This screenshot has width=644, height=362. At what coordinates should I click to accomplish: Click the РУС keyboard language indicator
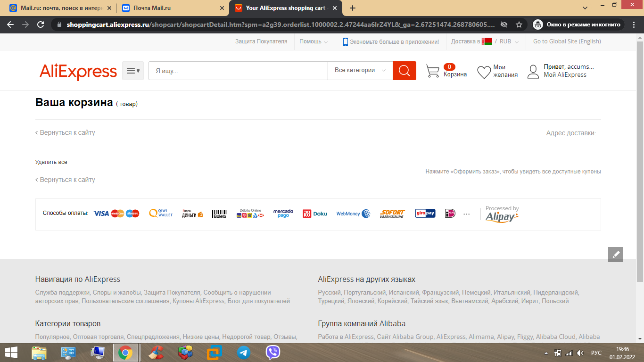[596, 353]
